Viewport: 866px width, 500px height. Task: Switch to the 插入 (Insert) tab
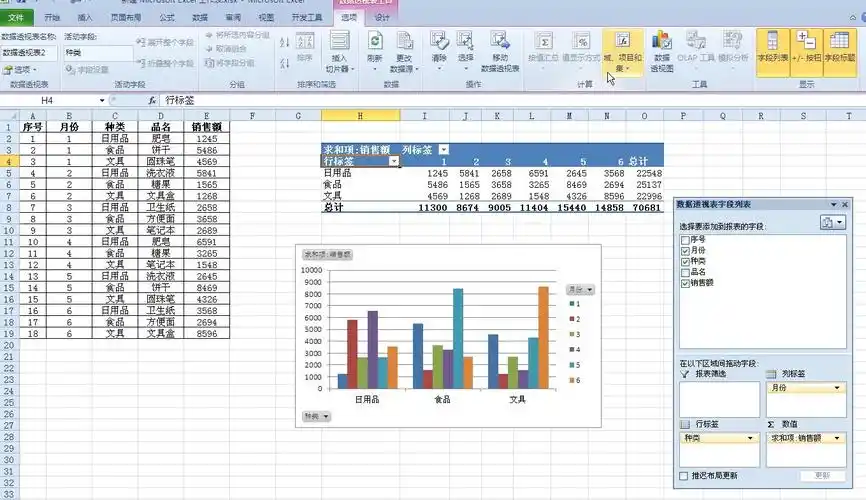pos(85,18)
